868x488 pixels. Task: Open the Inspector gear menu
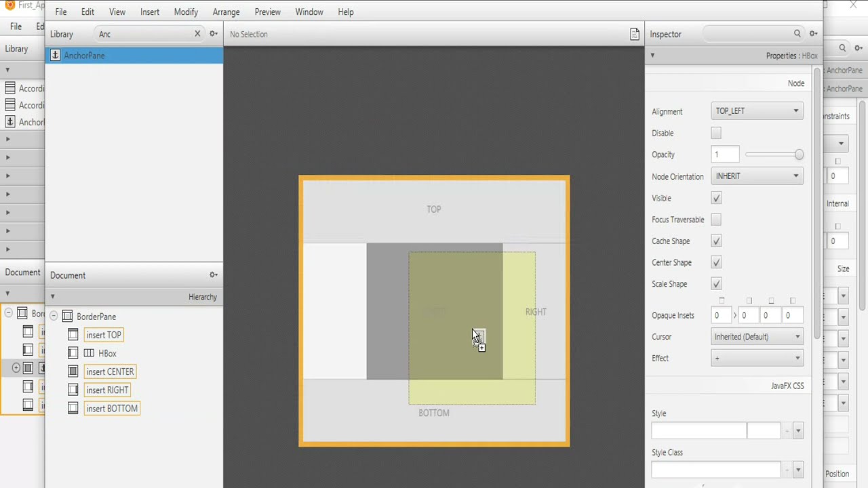pos(813,34)
